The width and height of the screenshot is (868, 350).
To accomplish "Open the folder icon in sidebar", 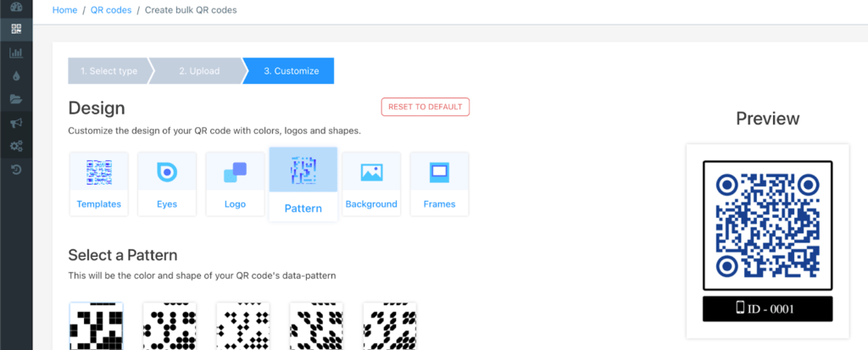I will point(16,100).
